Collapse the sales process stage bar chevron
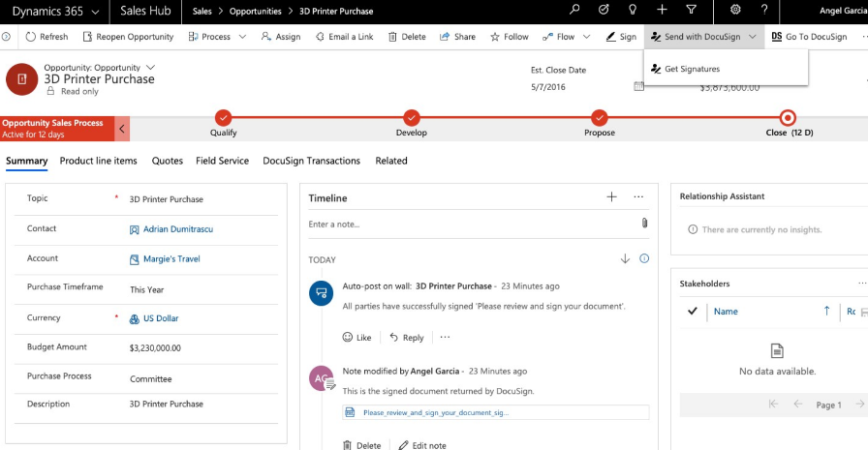The image size is (868, 450). (x=122, y=129)
